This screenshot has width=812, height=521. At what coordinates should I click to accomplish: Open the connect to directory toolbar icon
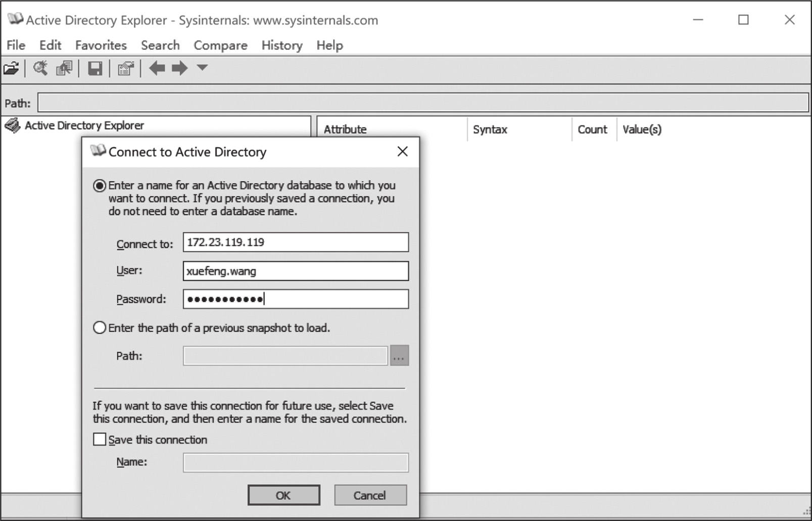point(11,68)
